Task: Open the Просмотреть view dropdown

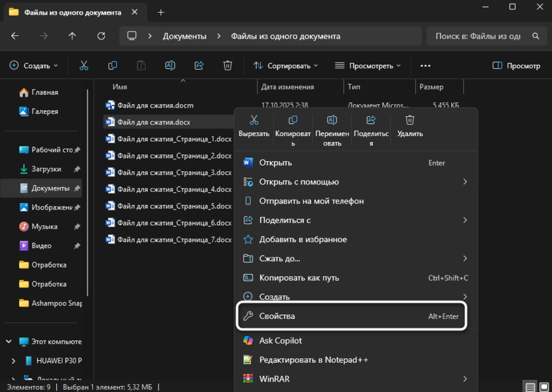Action: [368, 66]
